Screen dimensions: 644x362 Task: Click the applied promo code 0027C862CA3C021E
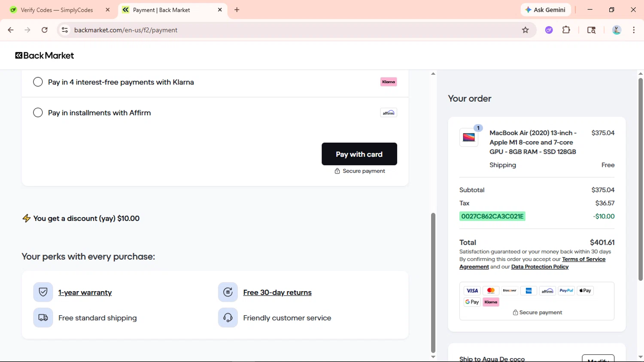492,216
